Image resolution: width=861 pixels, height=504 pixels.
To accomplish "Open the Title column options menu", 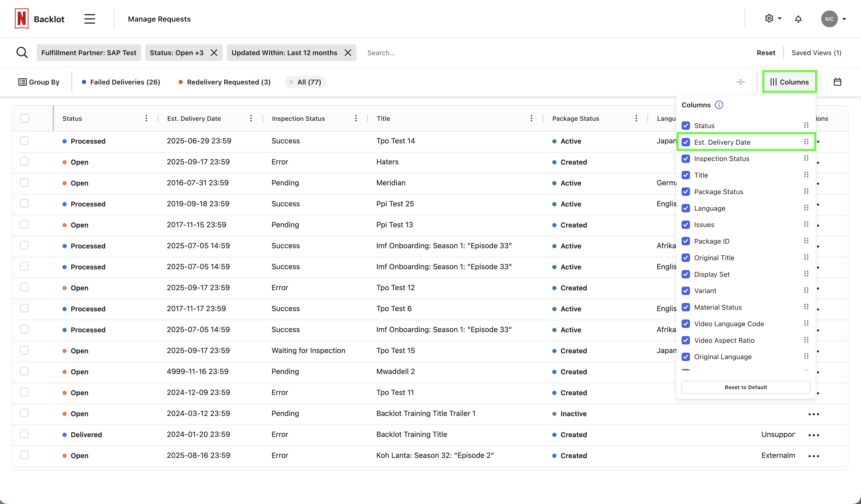I will [531, 118].
